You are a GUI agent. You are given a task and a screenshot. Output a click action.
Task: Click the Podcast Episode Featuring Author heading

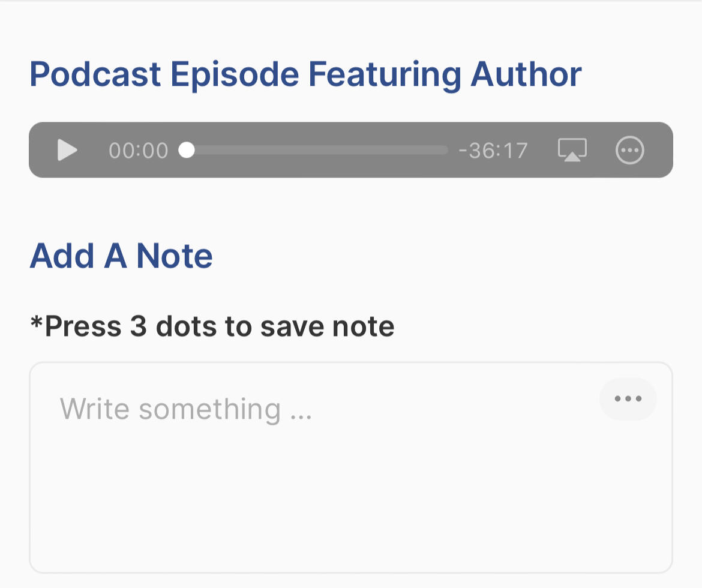click(x=305, y=74)
